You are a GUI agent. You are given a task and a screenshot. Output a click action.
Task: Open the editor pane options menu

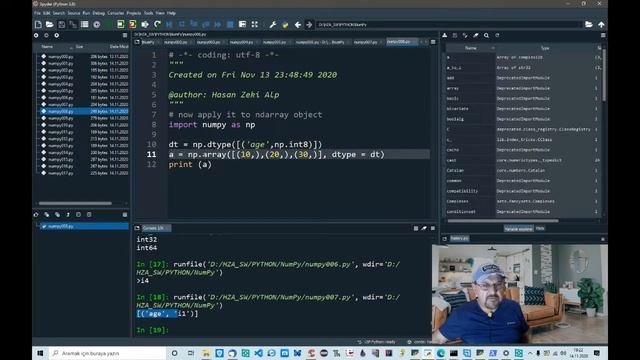point(433,42)
